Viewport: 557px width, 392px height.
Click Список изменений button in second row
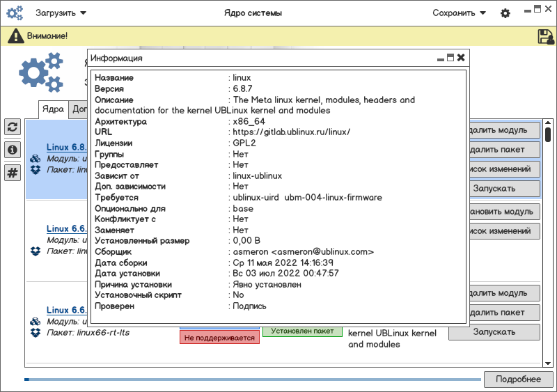[505, 231]
